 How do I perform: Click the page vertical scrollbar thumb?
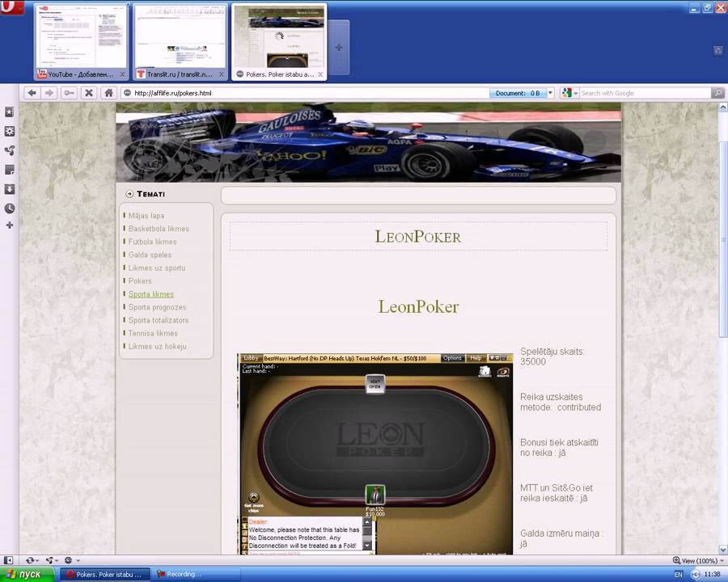[723, 239]
